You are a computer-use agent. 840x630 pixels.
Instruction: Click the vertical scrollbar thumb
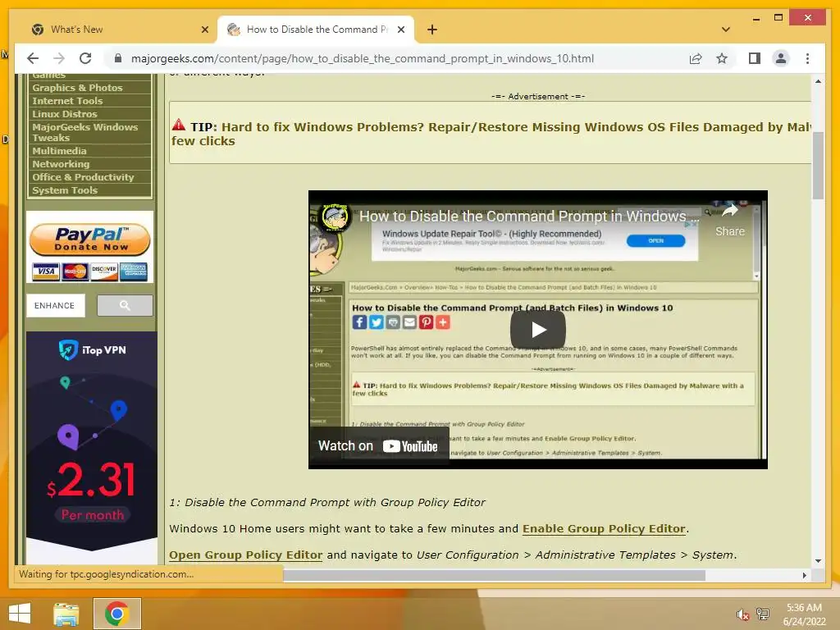click(x=818, y=166)
